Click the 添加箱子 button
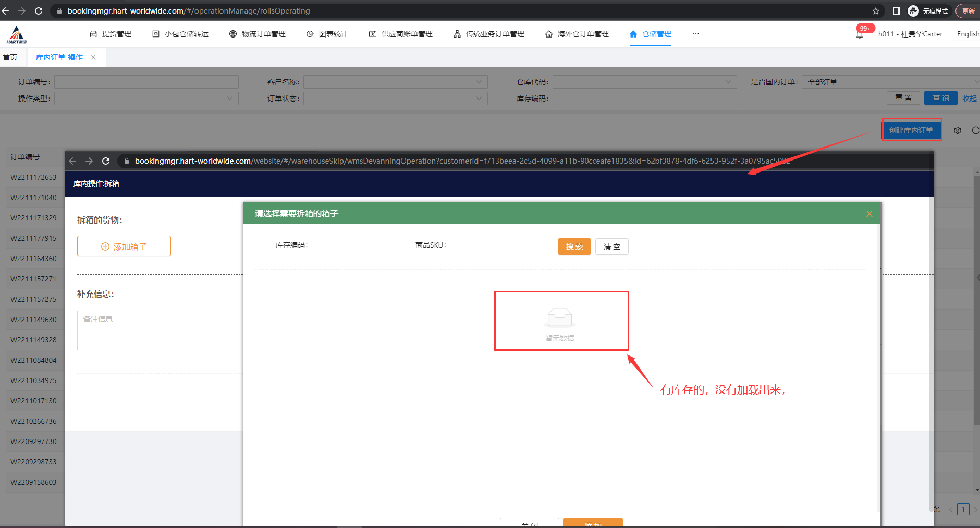This screenshot has width=980, height=528. pos(124,247)
